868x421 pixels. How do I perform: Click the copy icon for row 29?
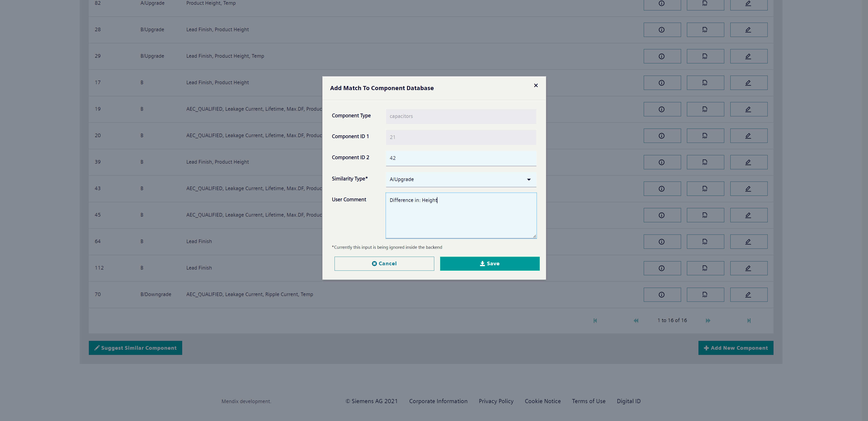(x=706, y=56)
